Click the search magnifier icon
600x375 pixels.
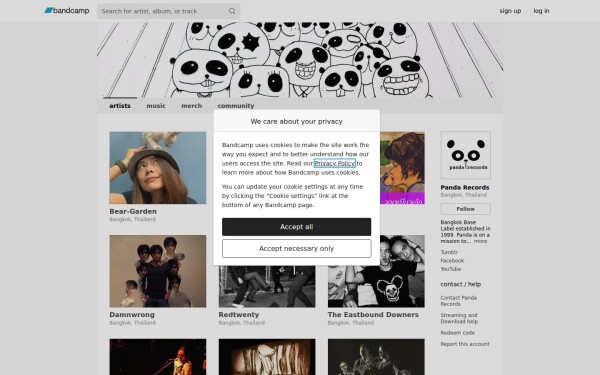[x=232, y=11]
